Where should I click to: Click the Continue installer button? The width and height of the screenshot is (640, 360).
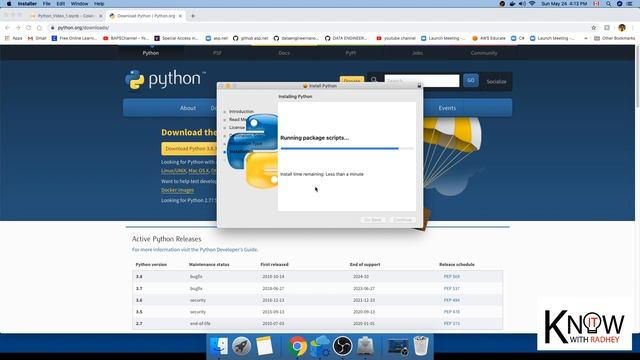click(x=402, y=220)
